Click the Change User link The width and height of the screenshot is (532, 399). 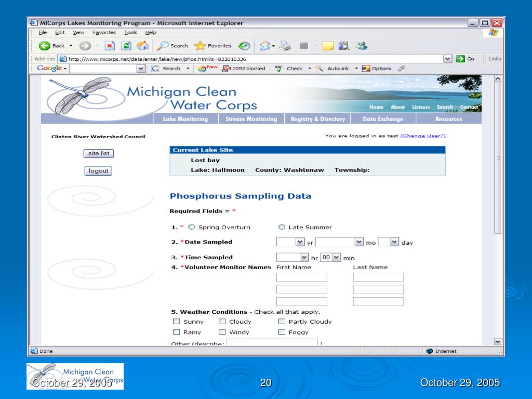423,136
